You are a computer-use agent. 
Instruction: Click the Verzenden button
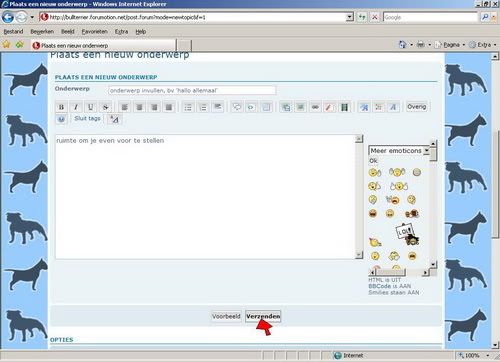pos(263,316)
